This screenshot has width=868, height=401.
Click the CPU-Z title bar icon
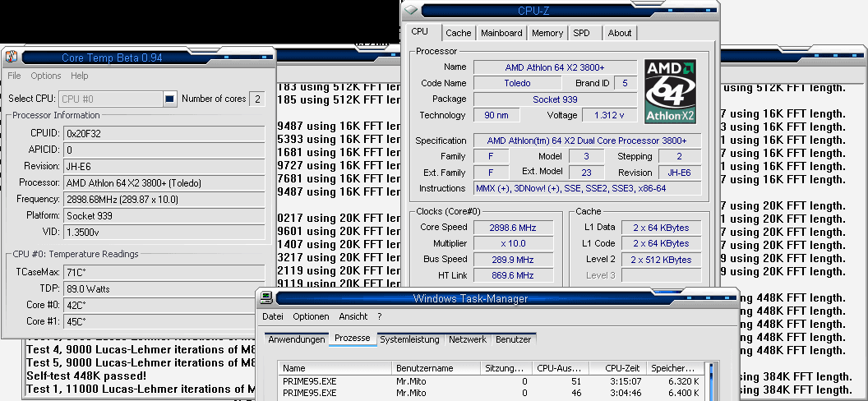tap(410, 10)
